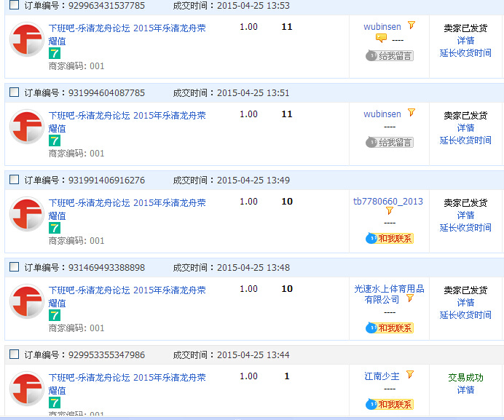Click 延长收货时间 for order 929963431537785

click(465, 53)
